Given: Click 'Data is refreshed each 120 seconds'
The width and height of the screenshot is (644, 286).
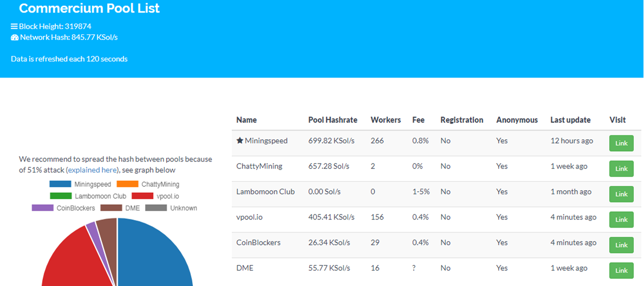Looking at the screenshot, I should [x=69, y=58].
